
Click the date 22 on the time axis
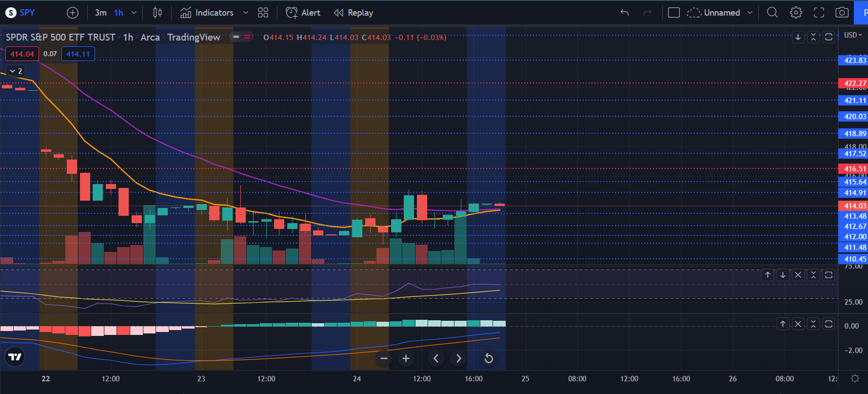[x=46, y=379]
